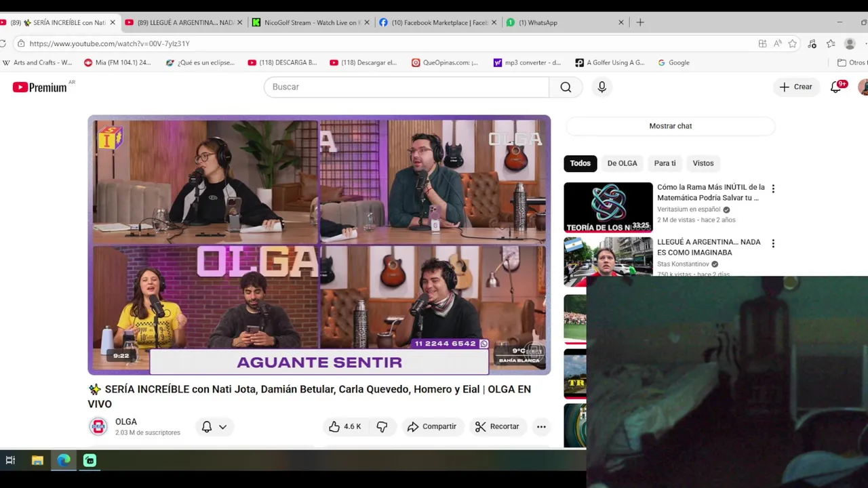Select the Vistos filter chip
Viewport: 868px width, 488px height.
pos(703,163)
